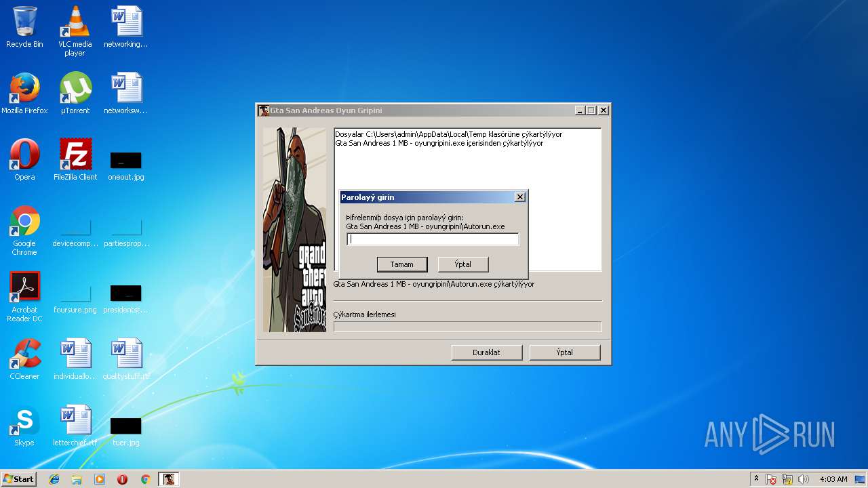Show hidden system tray icons
Viewport: 868px width, 488px height.
tap(757, 479)
